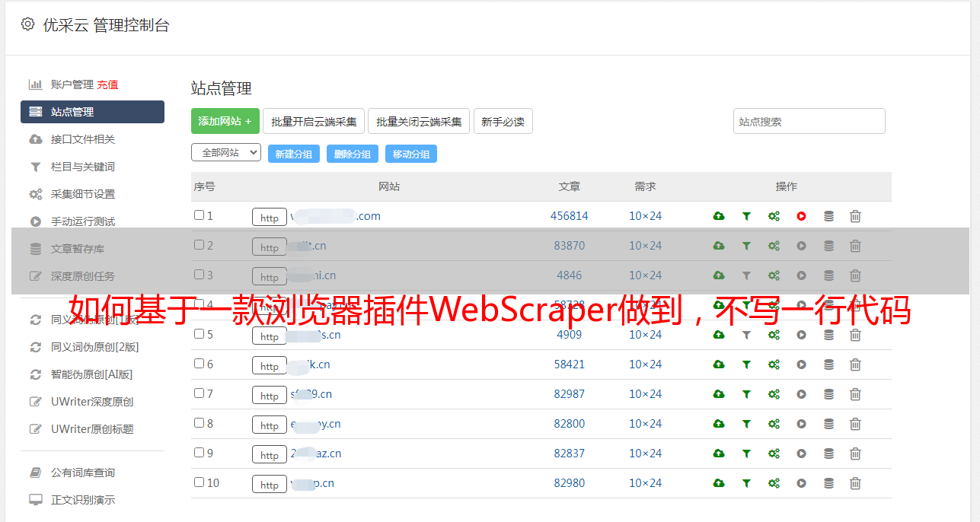Viewport: 980px width, 522px height.
Task: Tick the checkbox for site number 3
Action: 199,275
